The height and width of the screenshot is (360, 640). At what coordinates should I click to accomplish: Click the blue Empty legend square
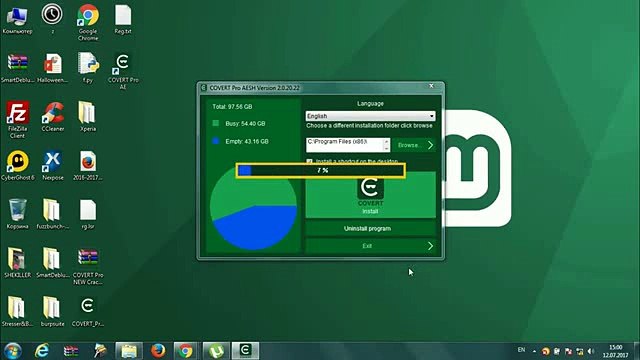point(216,141)
